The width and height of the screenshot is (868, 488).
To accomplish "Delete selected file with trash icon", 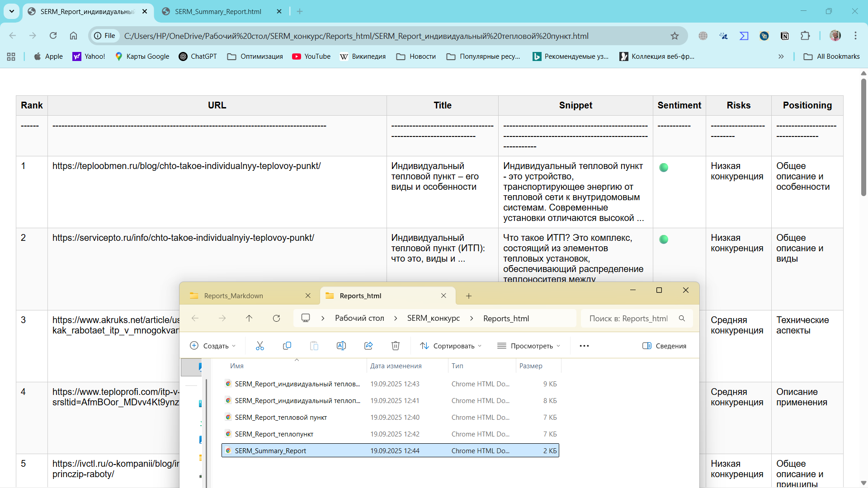I will point(396,346).
